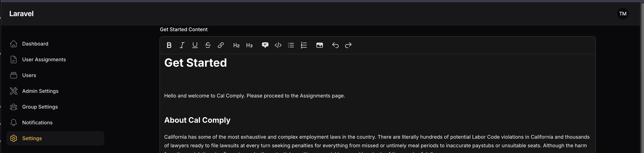Click the Users sidebar icon
Viewport: 644px width, 153px height.
[x=13, y=75]
